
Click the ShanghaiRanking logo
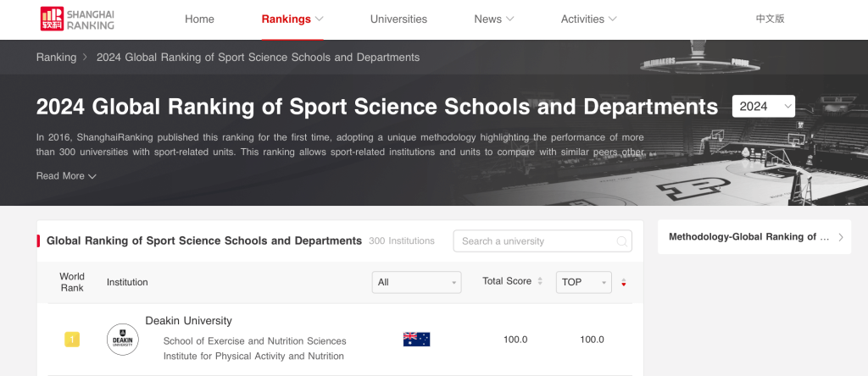point(77,19)
